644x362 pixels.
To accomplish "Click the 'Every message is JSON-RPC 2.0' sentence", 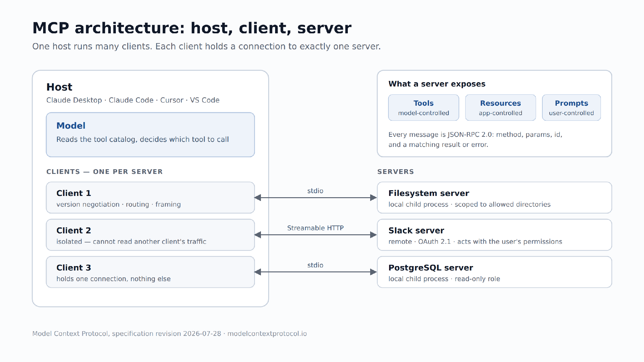I will coord(475,140).
